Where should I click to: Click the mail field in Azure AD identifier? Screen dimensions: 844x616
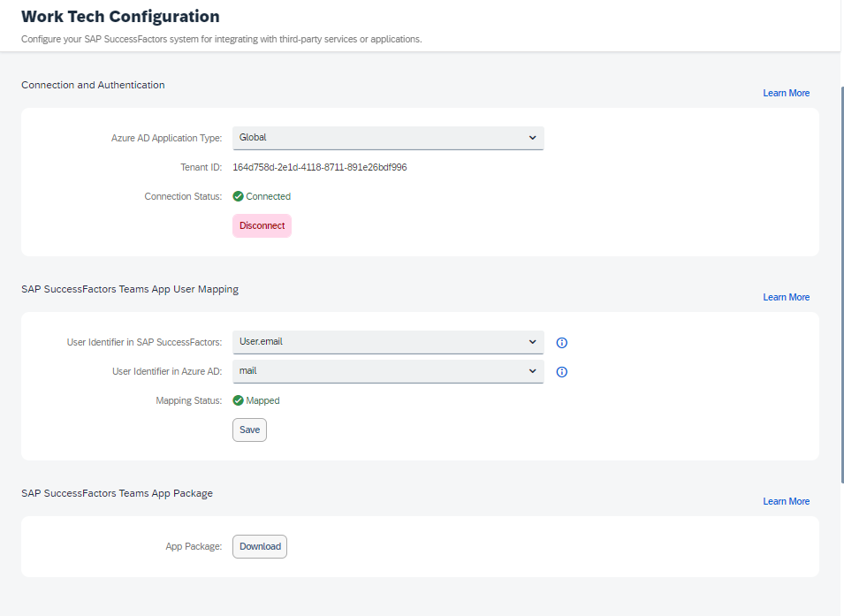pos(388,371)
